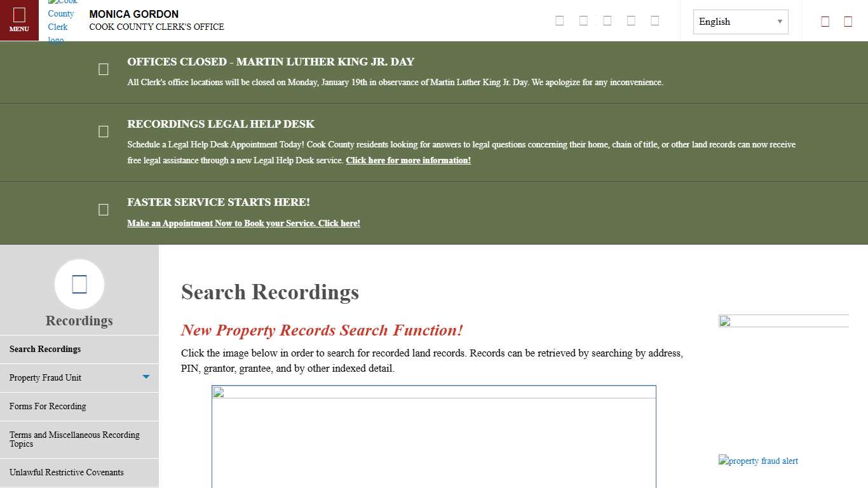Open Unlawful Restrictive Covenants page
The image size is (868, 488).
click(x=67, y=472)
